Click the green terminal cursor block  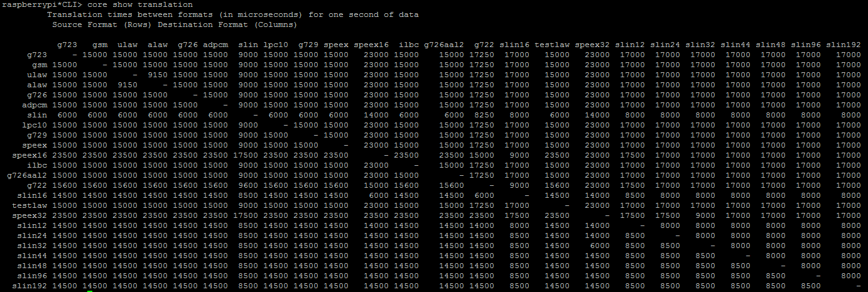click(x=90, y=291)
